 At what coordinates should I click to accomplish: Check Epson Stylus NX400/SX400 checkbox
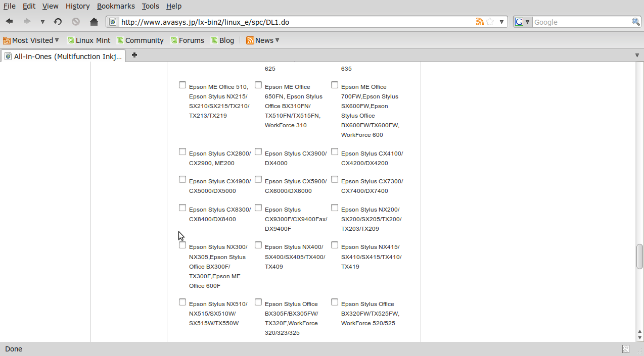(258, 245)
